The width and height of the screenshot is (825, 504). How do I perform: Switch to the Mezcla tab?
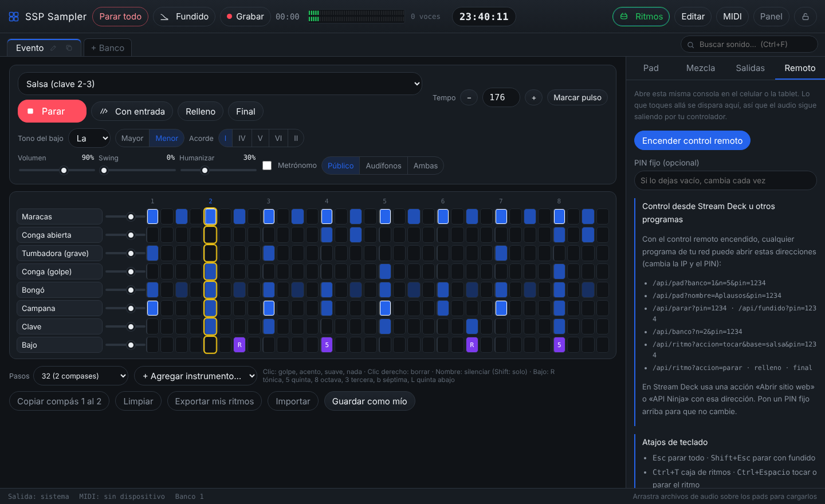point(701,68)
